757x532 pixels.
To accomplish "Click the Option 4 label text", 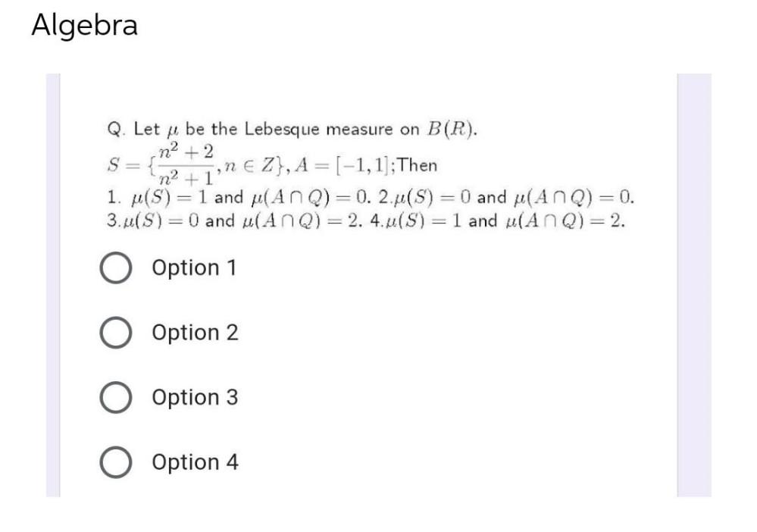I will 195,462.
